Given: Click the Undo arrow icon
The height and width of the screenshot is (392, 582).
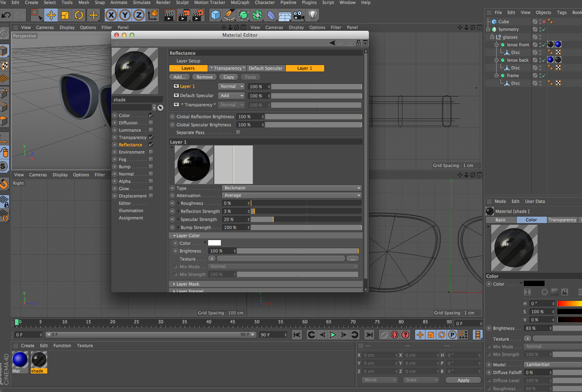Looking at the screenshot, I should (6, 15).
